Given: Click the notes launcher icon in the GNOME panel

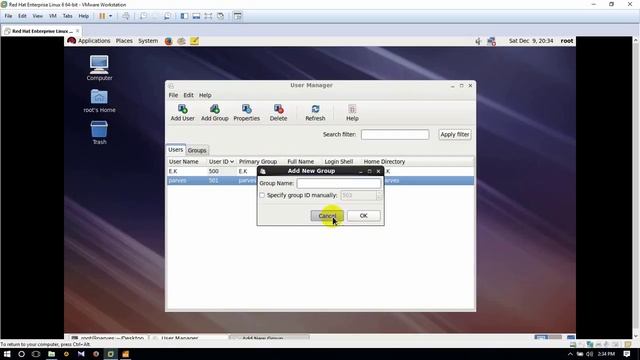Looking at the screenshot, I should (194, 41).
